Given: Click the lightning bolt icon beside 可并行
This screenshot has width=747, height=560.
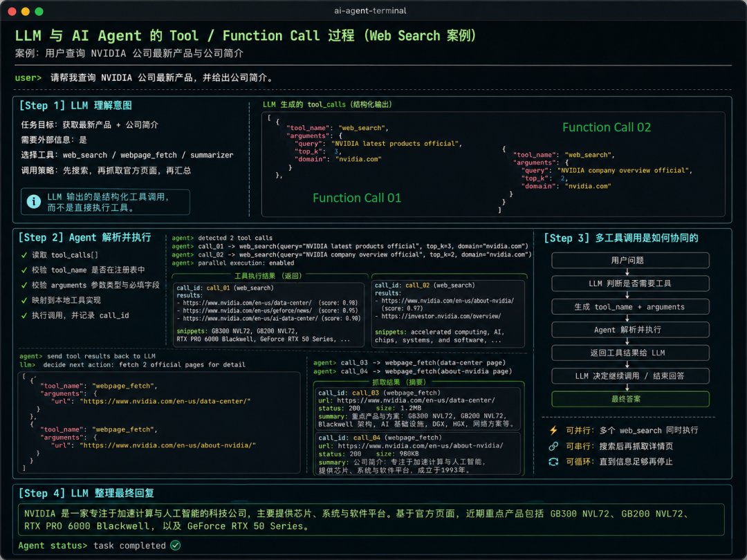Looking at the screenshot, I should tap(553, 431).
